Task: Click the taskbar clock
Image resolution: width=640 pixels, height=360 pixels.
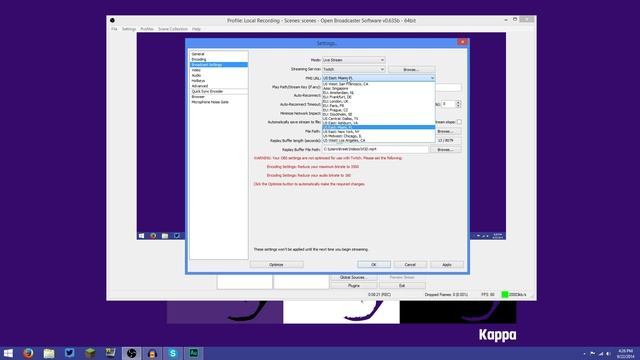Action: point(625,353)
